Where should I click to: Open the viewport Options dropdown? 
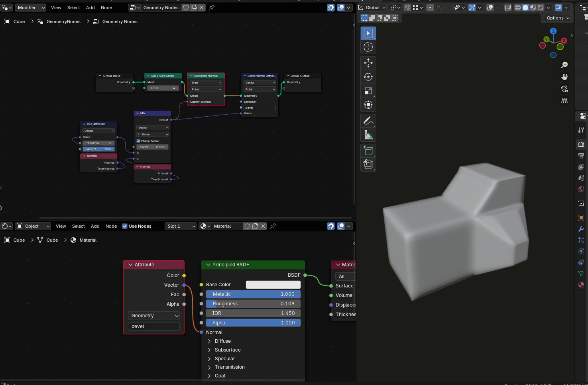(558, 18)
